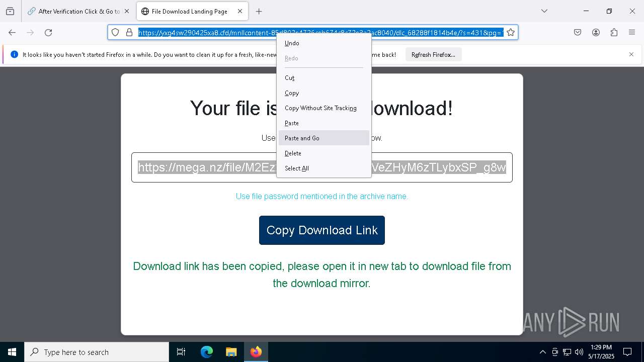Open the Save to Pocket icon
Image resolution: width=644 pixels, height=362 pixels.
(578, 33)
